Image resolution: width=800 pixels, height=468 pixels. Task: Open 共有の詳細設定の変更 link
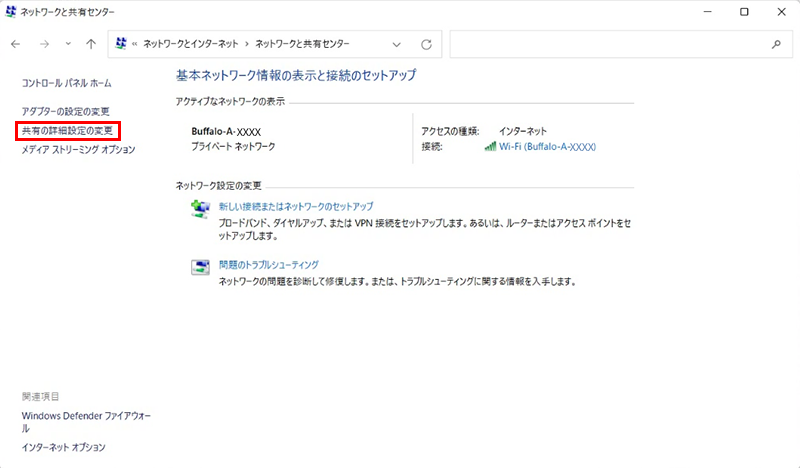tap(69, 130)
